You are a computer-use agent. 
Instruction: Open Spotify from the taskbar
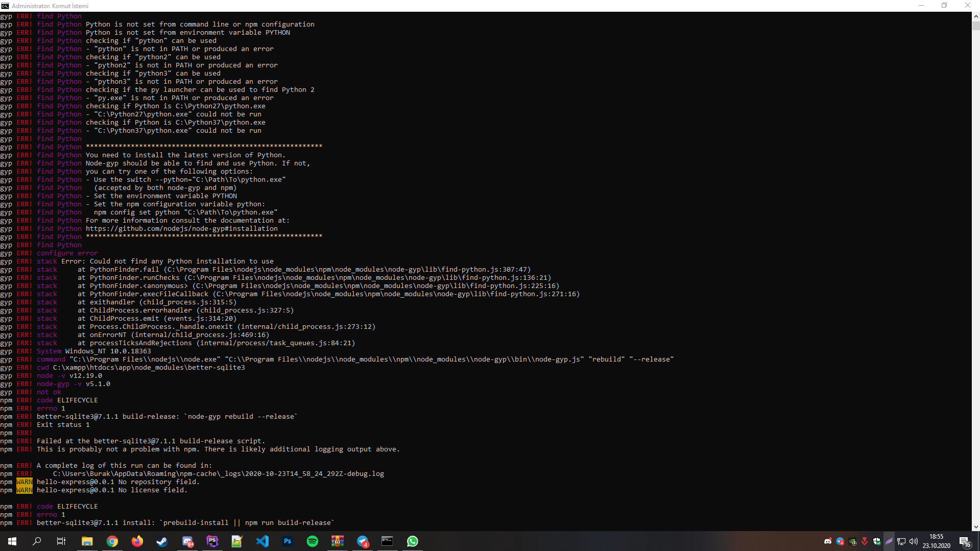pyautogui.click(x=312, y=541)
